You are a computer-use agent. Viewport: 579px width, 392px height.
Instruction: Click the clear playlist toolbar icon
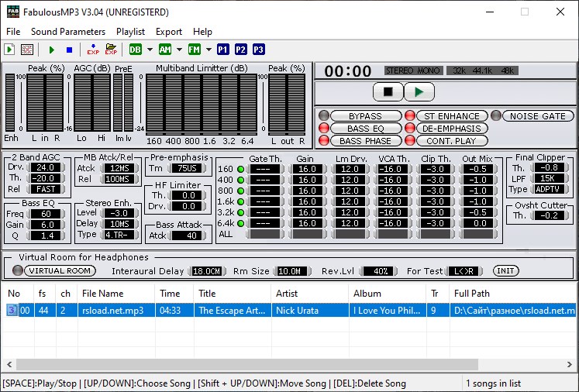click(27, 50)
